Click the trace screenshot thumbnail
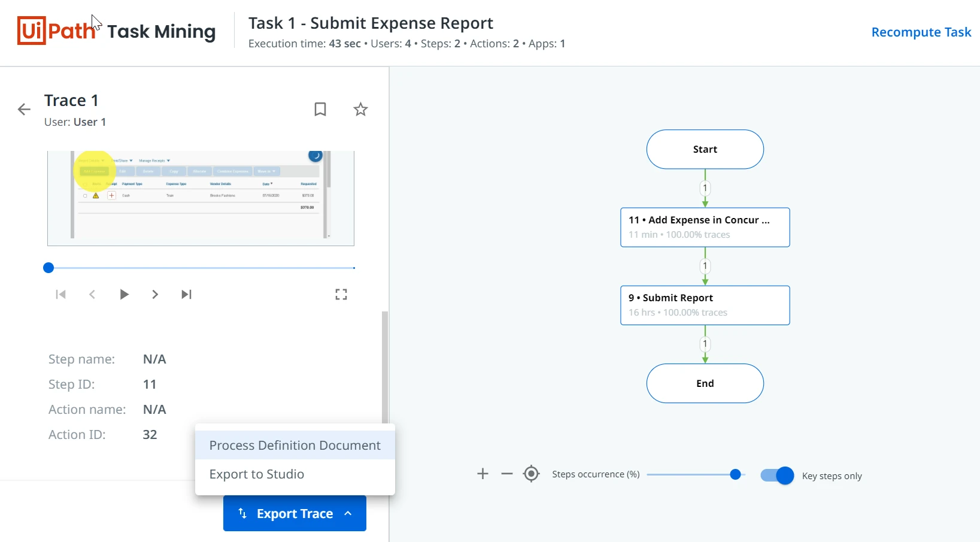 pyautogui.click(x=201, y=198)
